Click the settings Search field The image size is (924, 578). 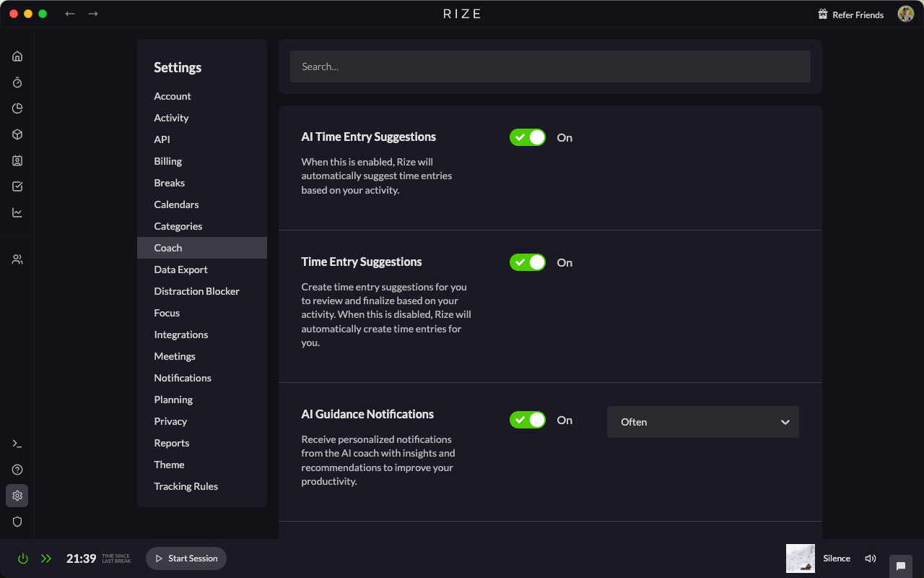coord(550,66)
